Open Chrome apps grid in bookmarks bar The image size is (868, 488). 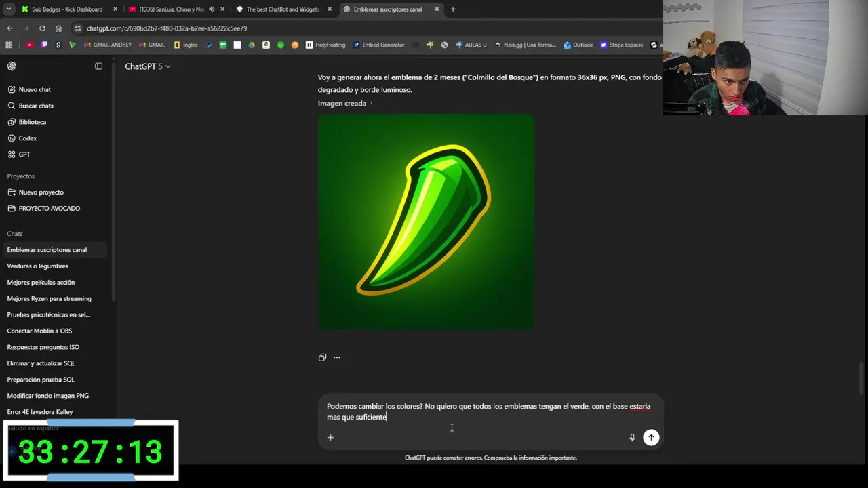click(9, 45)
